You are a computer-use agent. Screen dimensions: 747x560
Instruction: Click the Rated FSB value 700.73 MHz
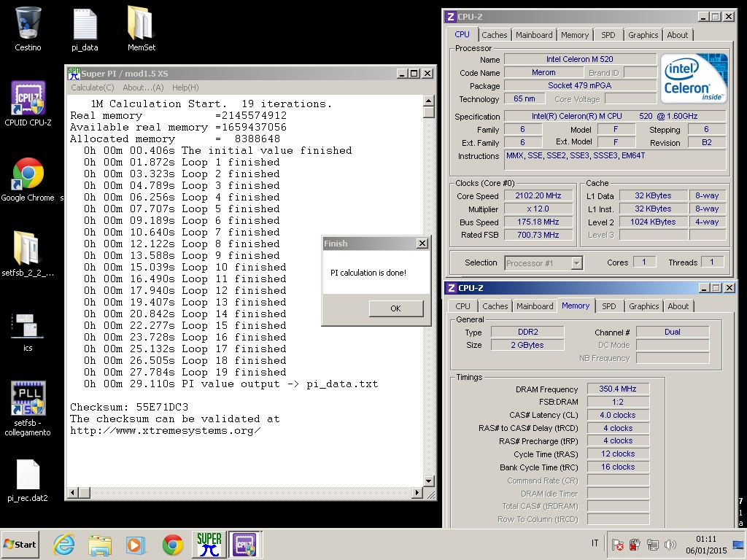pos(538,235)
